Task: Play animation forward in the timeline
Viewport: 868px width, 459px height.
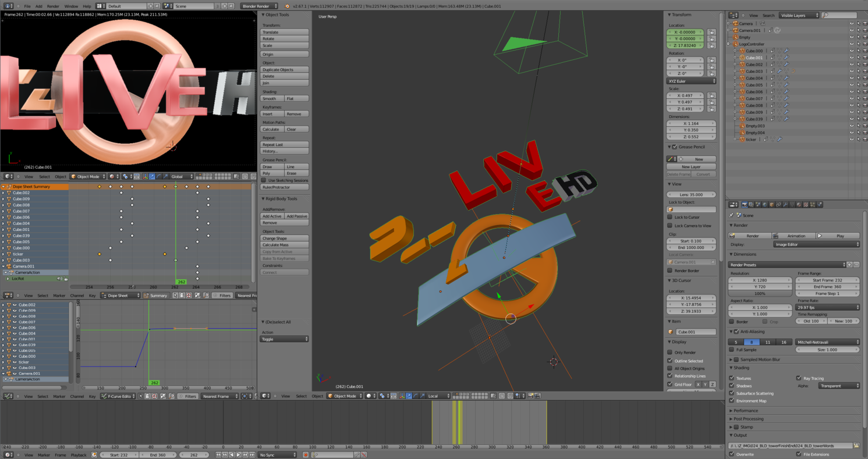Action: coord(239,455)
